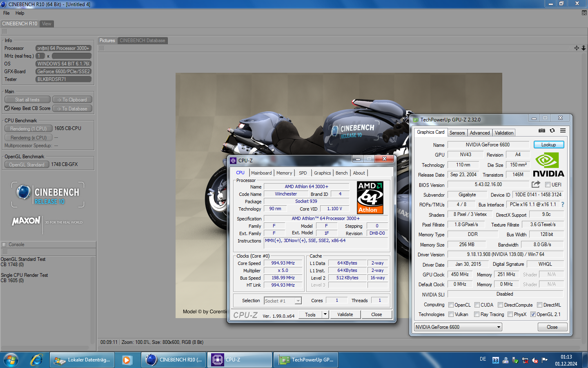Screen dimensions: 588x368
Task: Click the volume icon in system tray
Action: click(535, 360)
